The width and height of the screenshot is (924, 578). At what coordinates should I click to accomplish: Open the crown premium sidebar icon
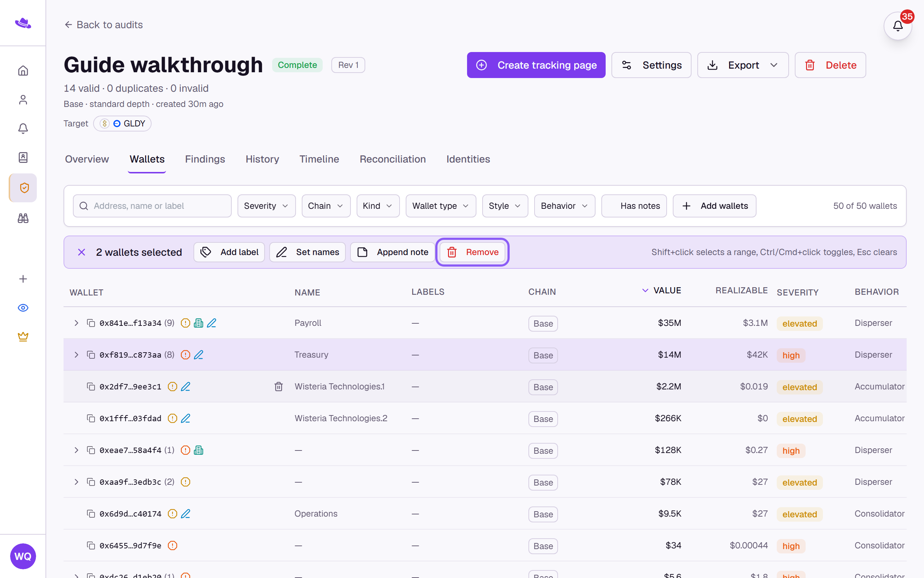23,337
